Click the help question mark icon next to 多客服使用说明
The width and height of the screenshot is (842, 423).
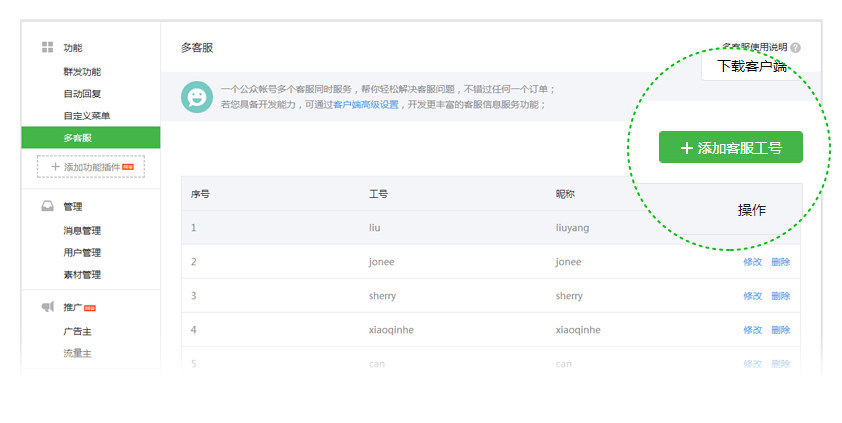pos(796,48)
